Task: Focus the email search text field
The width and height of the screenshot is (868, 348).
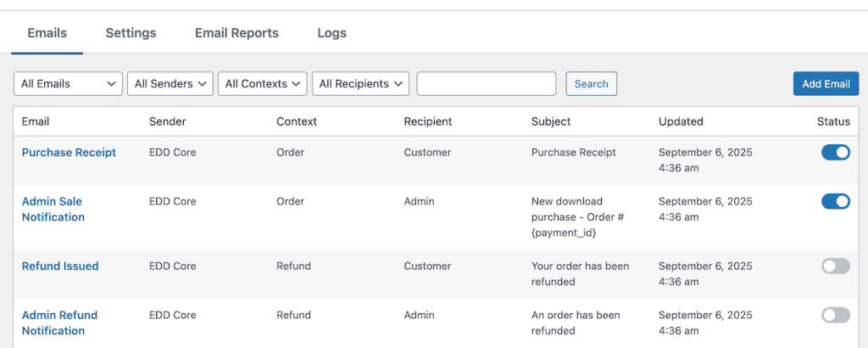Action: pos(486,84)
